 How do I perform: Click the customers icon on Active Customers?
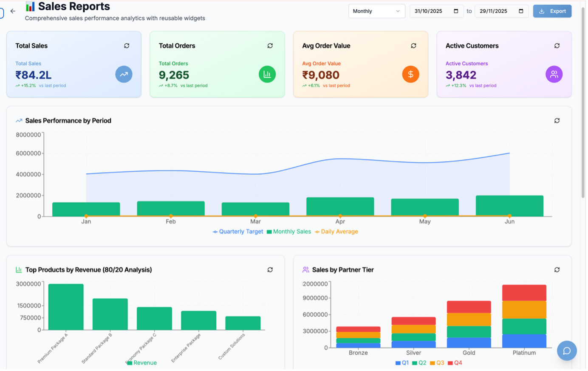[554, 74]
